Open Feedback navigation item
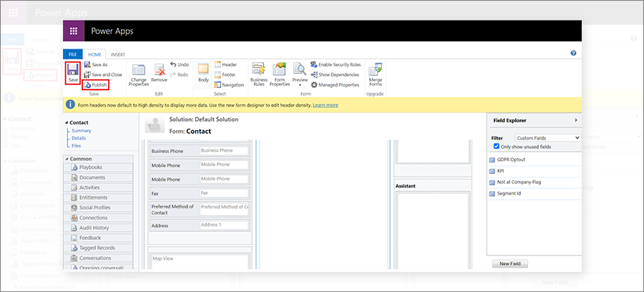Viewport: 644px width, 292px height. [99, 238]
